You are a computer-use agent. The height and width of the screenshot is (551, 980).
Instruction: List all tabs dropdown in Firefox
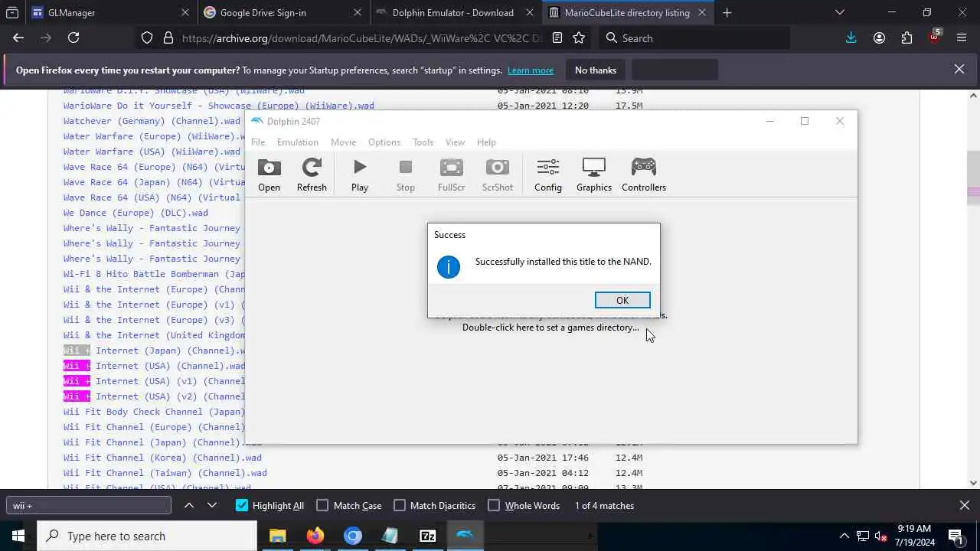[840, 12]
